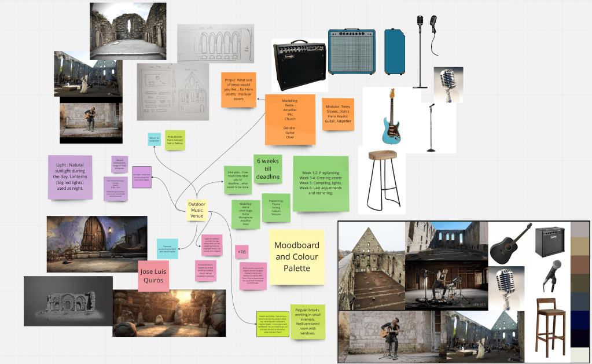Image resolution: width=592 pixels, height=364 pixels.
Task: Click the purple 'Light: Natural sunlight' note
Action: (x=69, y=177)
